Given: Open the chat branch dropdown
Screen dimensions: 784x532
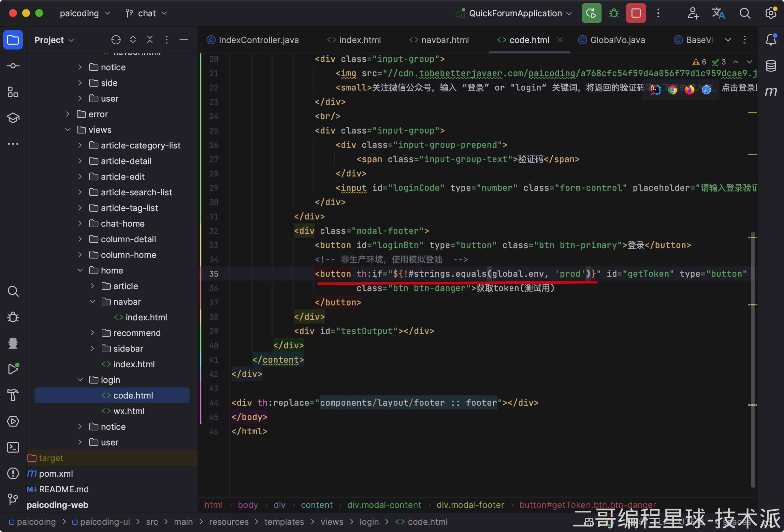Looking at the screenshot, I should pyautogui.click(x=147, y=13).
